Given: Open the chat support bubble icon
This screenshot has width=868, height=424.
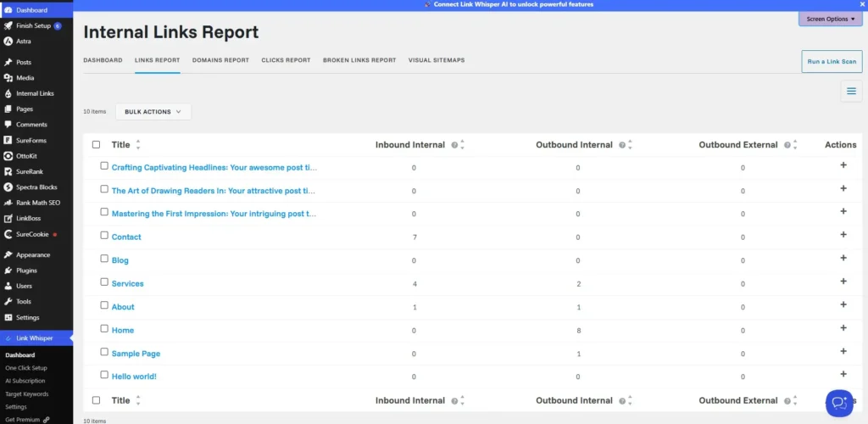Looking at the screenshot, I should [x=839, y=403].
